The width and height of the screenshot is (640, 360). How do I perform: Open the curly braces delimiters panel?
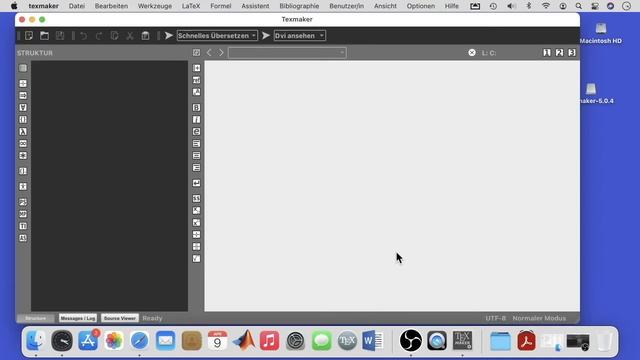point(23,120)
